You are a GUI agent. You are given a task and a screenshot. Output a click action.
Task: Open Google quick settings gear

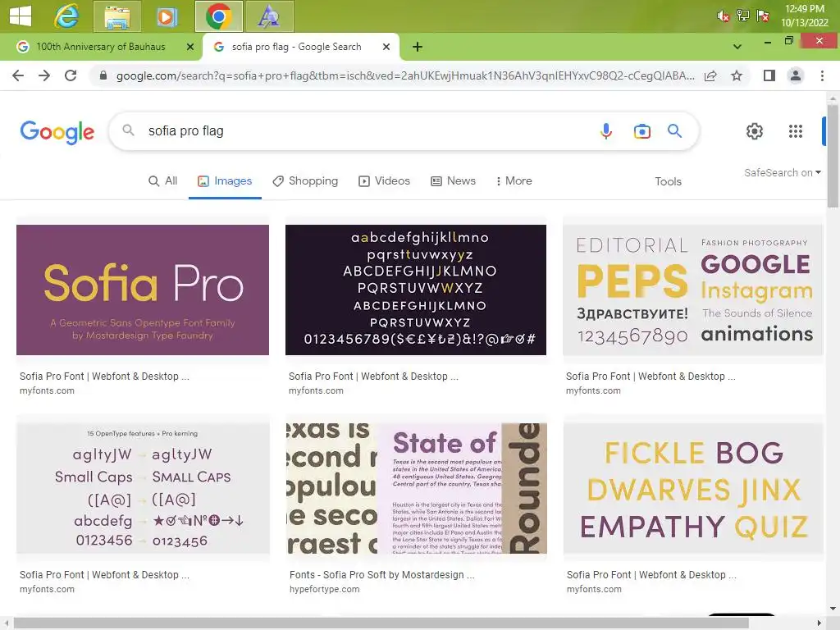[x=755, y=130]
